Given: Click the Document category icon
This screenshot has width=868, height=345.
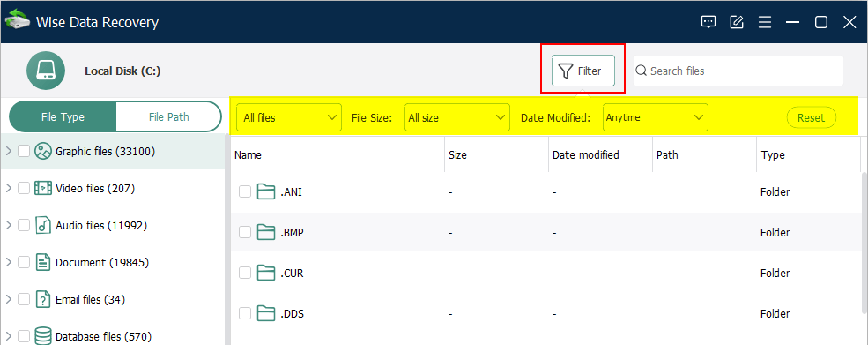Looking at the screenshot, I should tap(42, 262).
